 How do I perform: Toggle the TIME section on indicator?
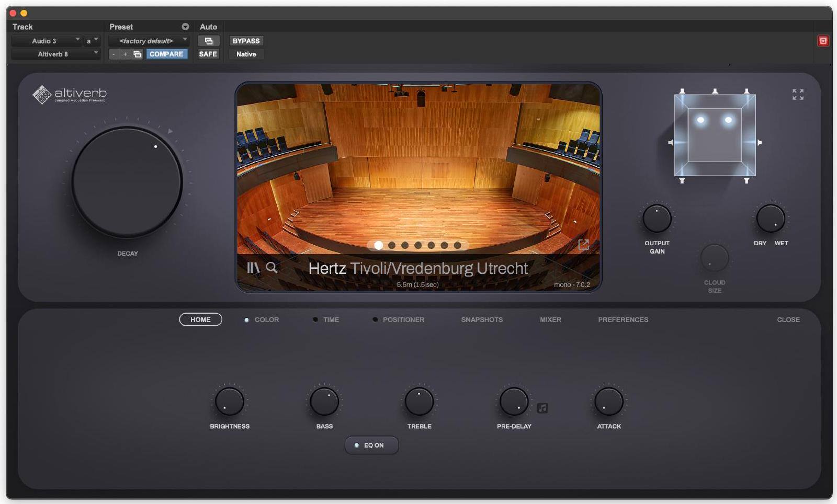[x=315, y=319]
